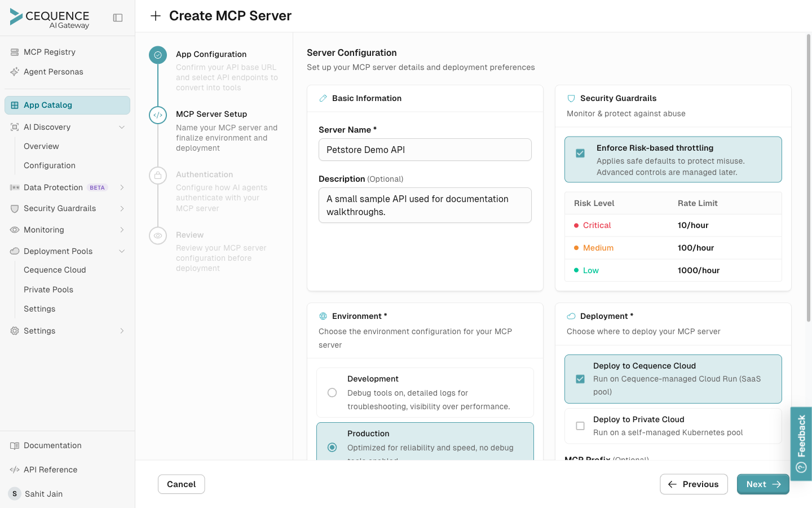Proceed with the Next button

[763, 484]
